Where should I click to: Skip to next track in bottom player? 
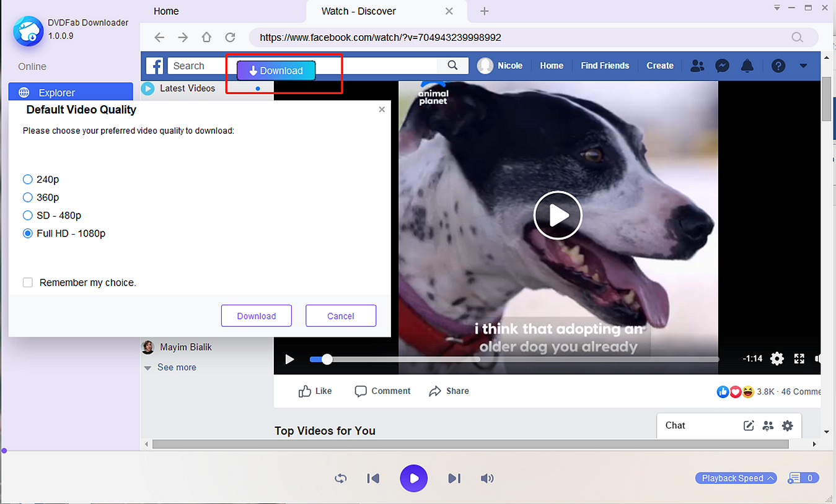tap(454, 478)
